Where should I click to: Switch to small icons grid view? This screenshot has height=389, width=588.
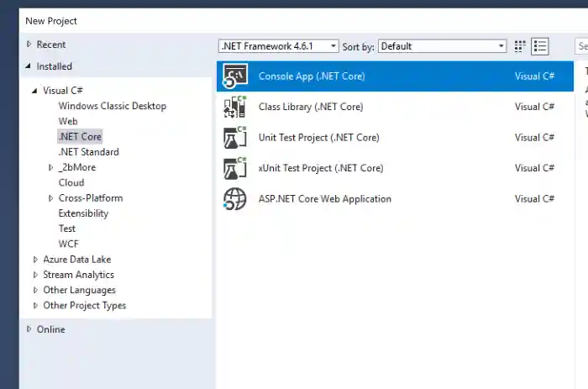[520, 46]
